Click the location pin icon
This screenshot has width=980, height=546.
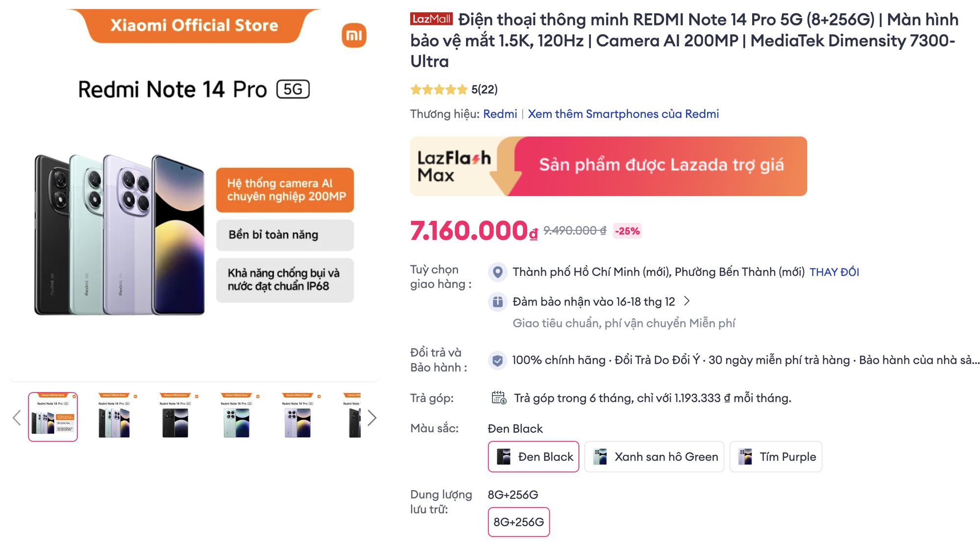click(x=497, y=272)
